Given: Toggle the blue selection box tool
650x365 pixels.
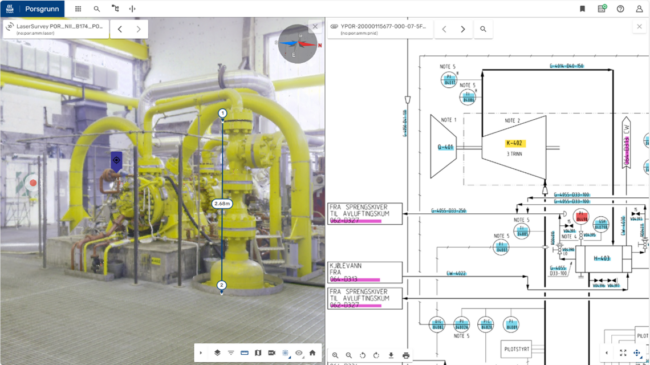Looking at the screenshot, I should point(285,353).
